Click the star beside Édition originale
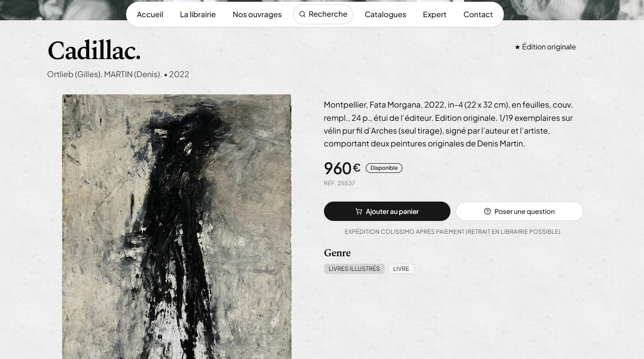644x359 pixels. coord(517,47)
